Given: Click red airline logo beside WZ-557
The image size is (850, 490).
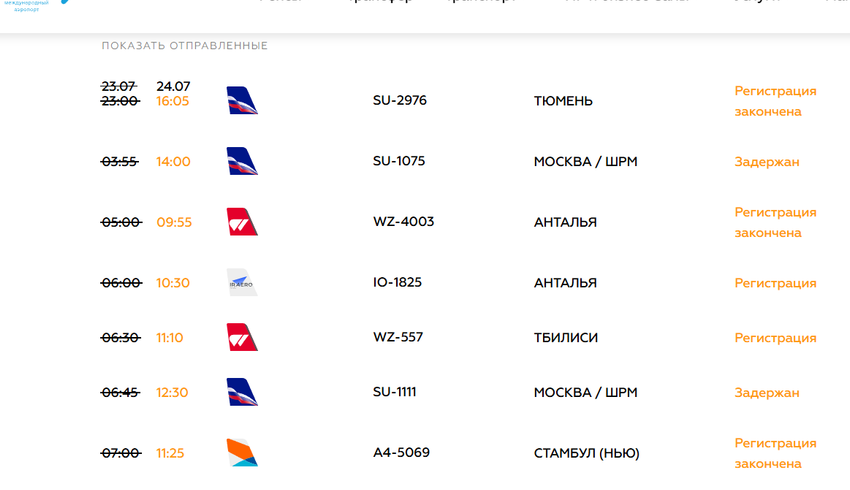Looking at the screenshot, I should 242,338.
